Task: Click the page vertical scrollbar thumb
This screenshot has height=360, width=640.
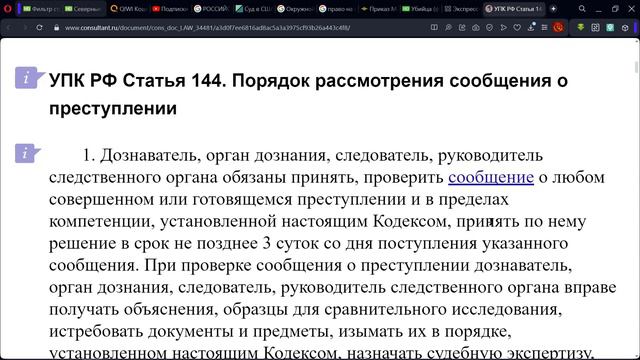Action: click(x=636, y=67)
